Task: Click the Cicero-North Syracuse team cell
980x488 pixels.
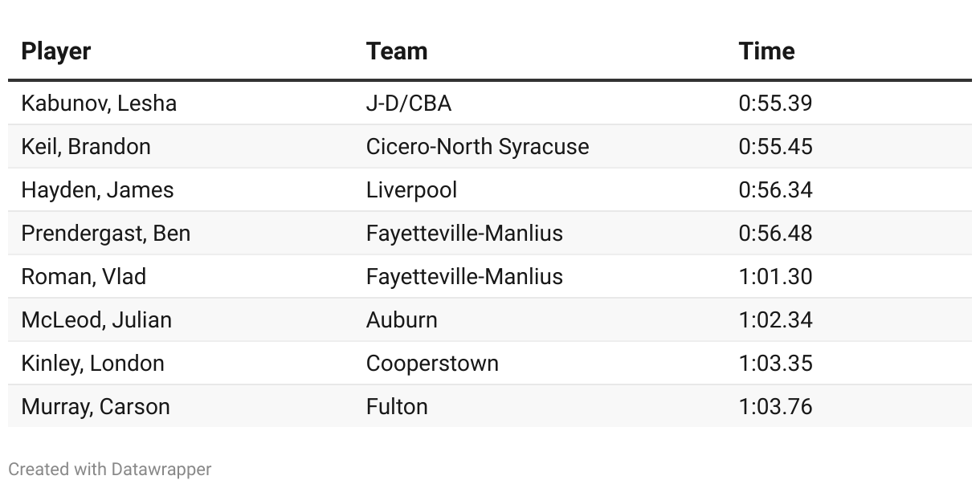Action: point(477,147)
